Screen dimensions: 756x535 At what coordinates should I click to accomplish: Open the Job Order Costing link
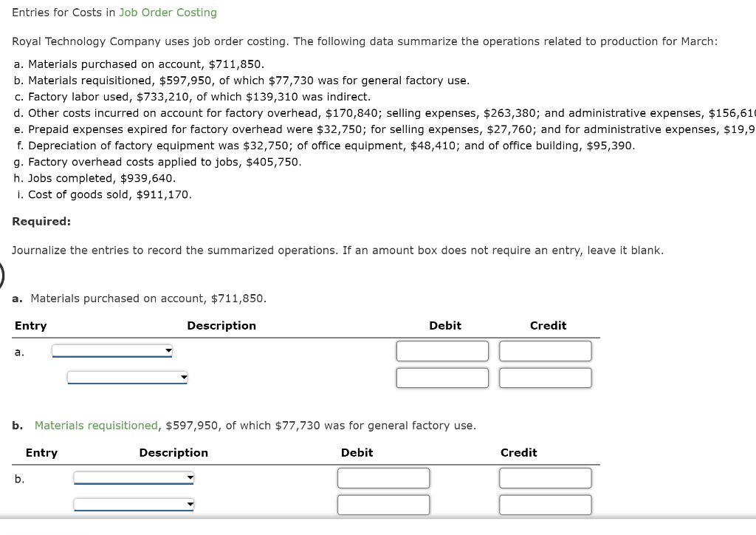(x=168, y=12)
